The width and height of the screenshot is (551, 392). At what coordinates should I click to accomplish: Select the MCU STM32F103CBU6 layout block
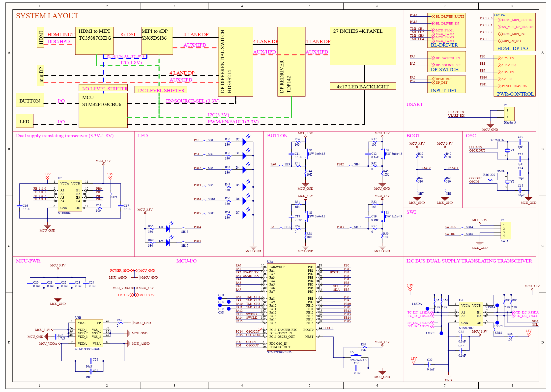click(x=103, y=110)
